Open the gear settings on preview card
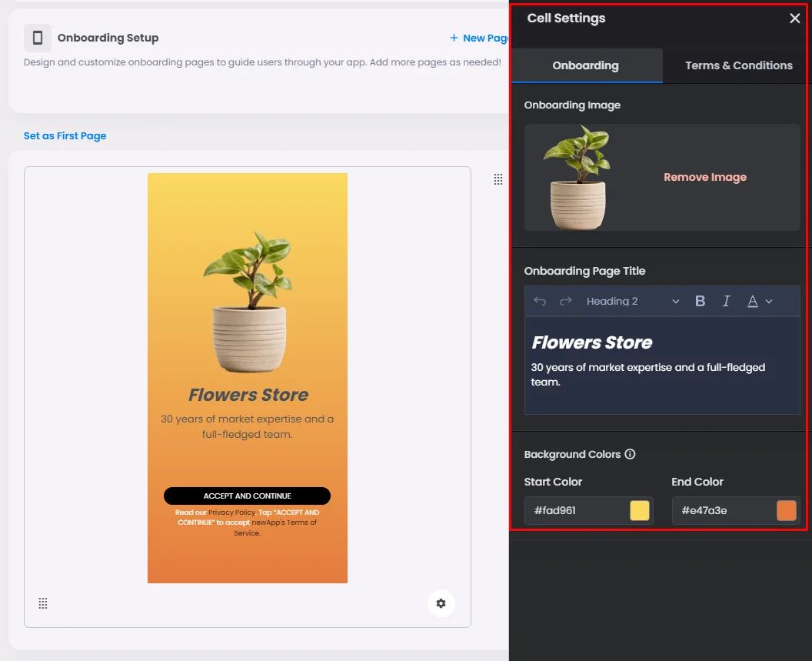812x661 pixels. 441,603
